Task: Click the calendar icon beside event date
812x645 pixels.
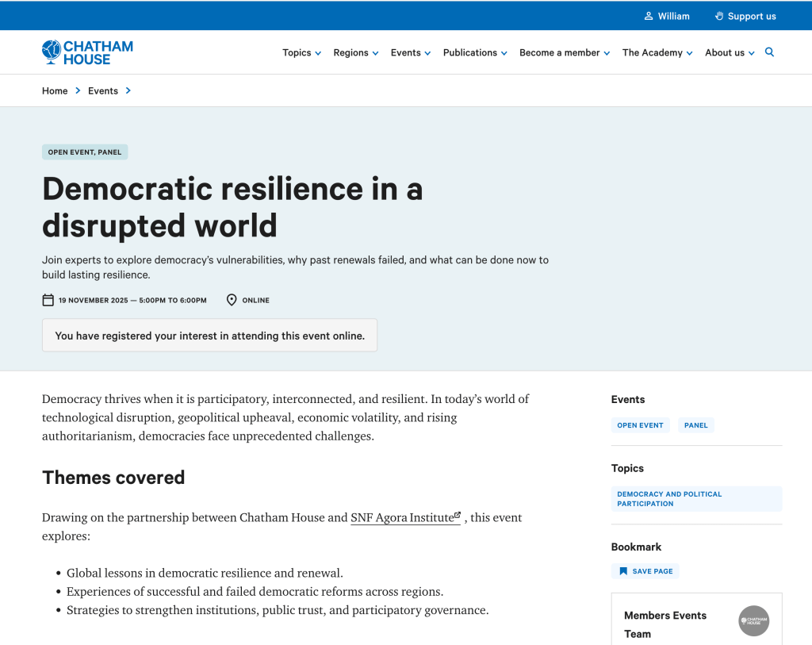Action: (48, 300)
